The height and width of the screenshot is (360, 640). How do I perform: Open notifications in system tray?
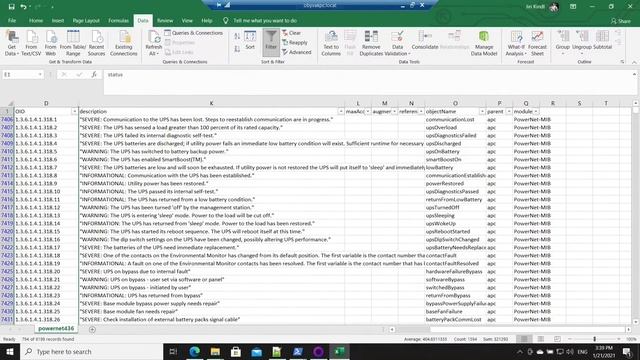tap(627, 351)
